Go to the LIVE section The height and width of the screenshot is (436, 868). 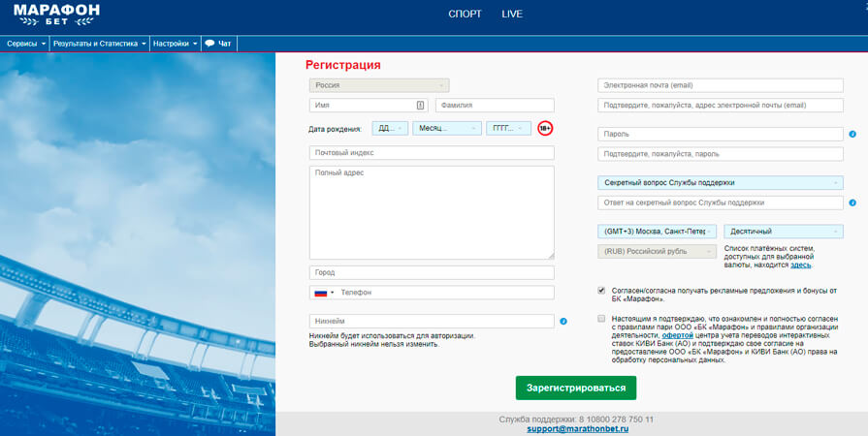coord(512,15)
